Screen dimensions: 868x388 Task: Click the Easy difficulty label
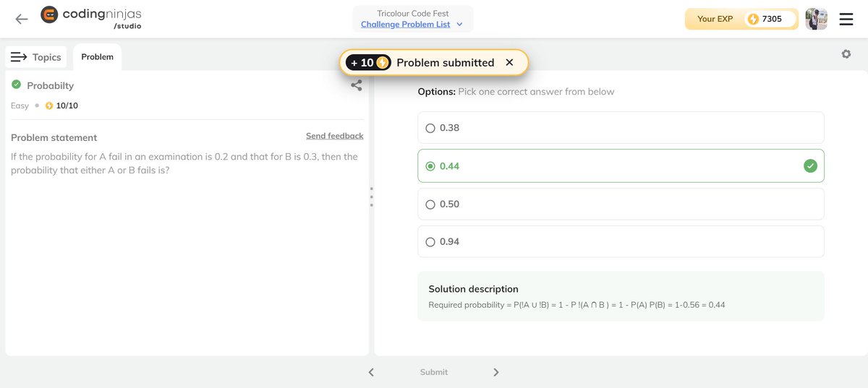[x=20, y=105]
